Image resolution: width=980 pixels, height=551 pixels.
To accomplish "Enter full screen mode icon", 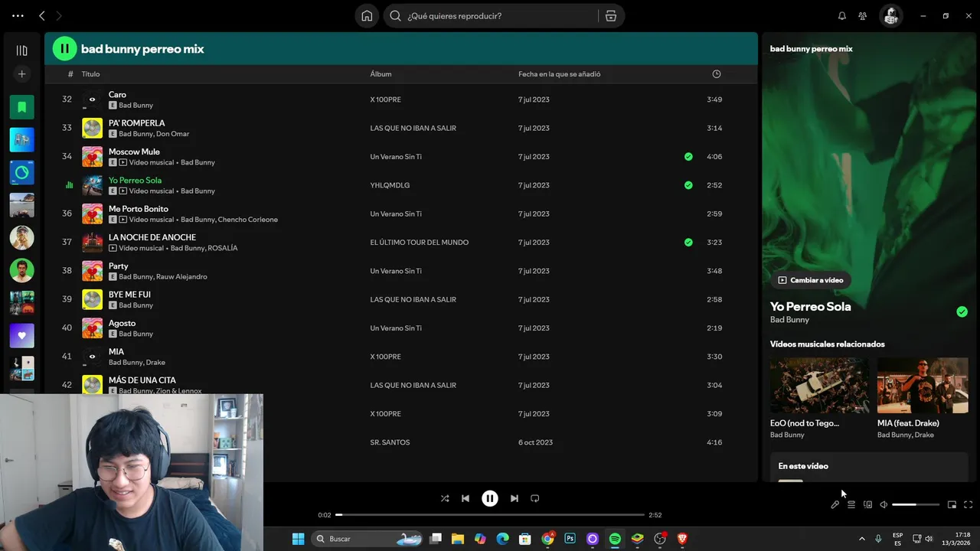I will click(x=968, y=505).
